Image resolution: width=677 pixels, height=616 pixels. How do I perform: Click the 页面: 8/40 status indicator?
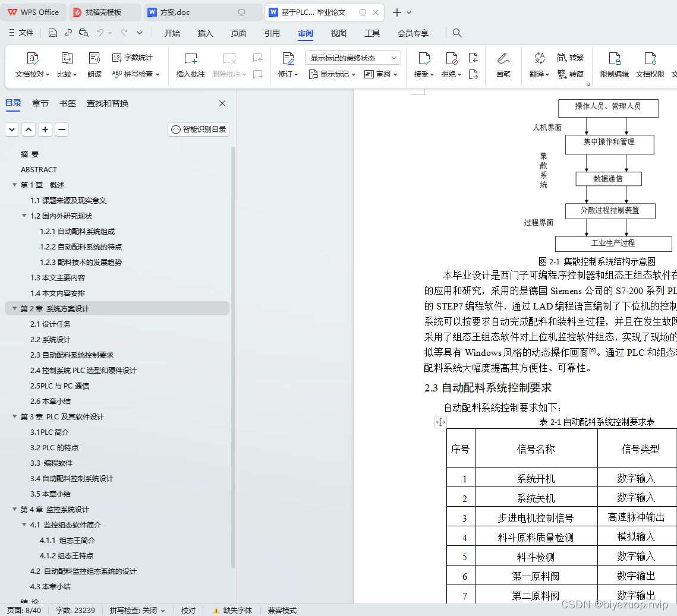tap(24, 611)
